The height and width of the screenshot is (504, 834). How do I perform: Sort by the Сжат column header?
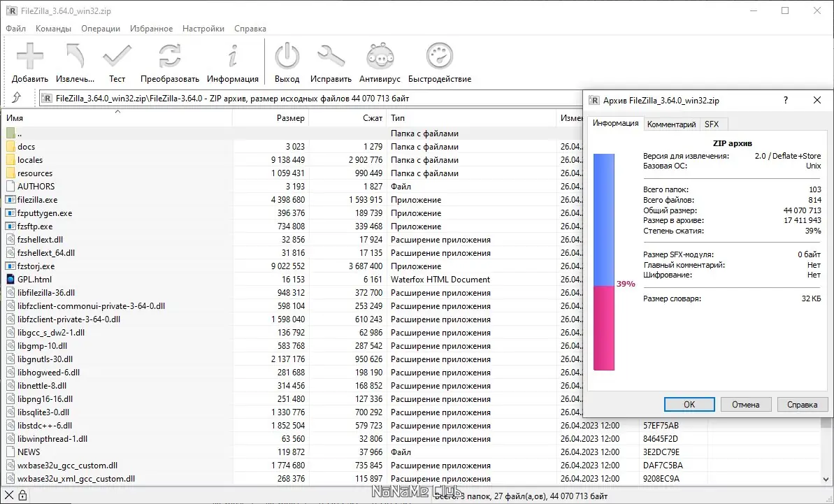click(x=347, y=117)
